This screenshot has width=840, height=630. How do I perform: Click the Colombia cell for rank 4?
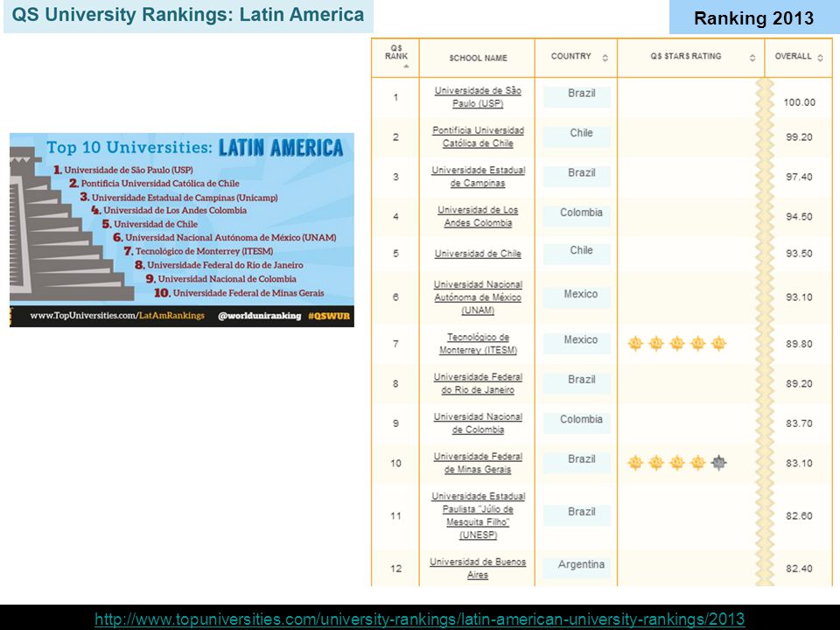click(577, 216)
